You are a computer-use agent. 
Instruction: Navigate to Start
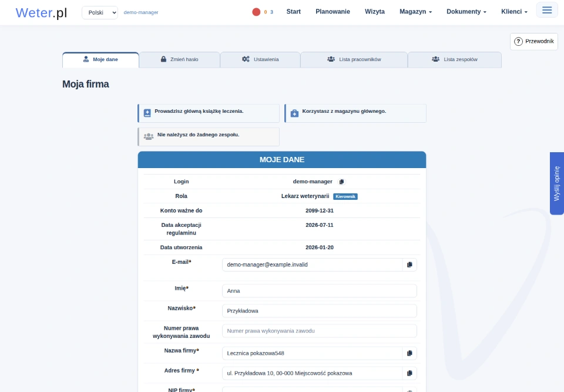(294, 12)
